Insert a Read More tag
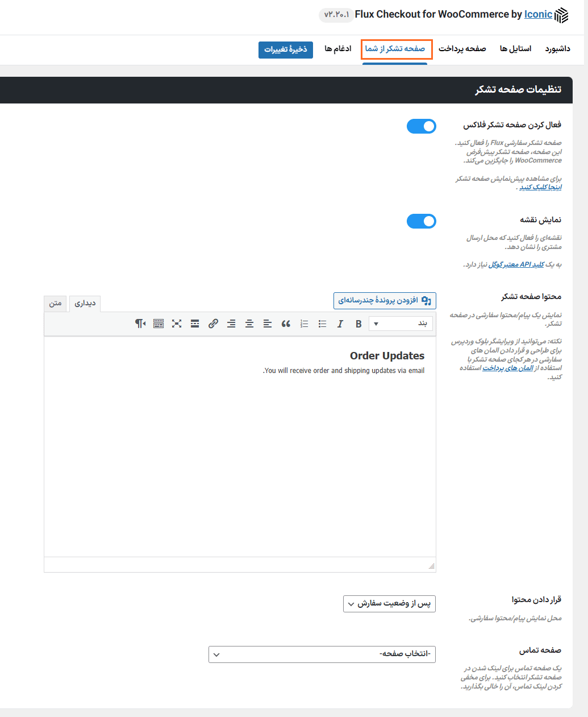 [195, 324]
